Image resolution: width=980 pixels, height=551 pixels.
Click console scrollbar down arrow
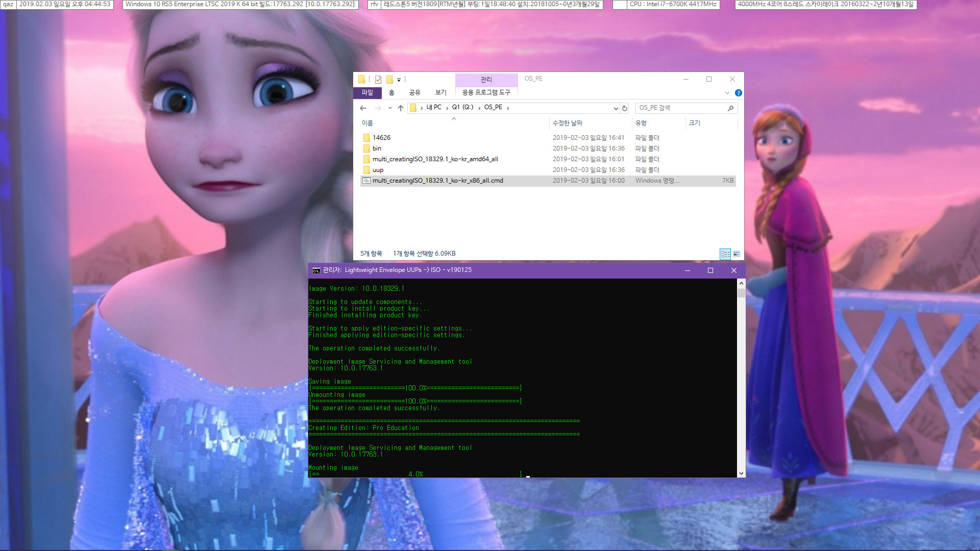(741, 473)
